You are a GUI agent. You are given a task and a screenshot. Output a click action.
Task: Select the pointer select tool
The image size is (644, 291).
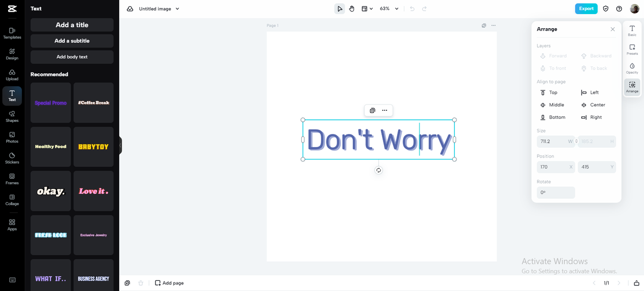[340, 9]
